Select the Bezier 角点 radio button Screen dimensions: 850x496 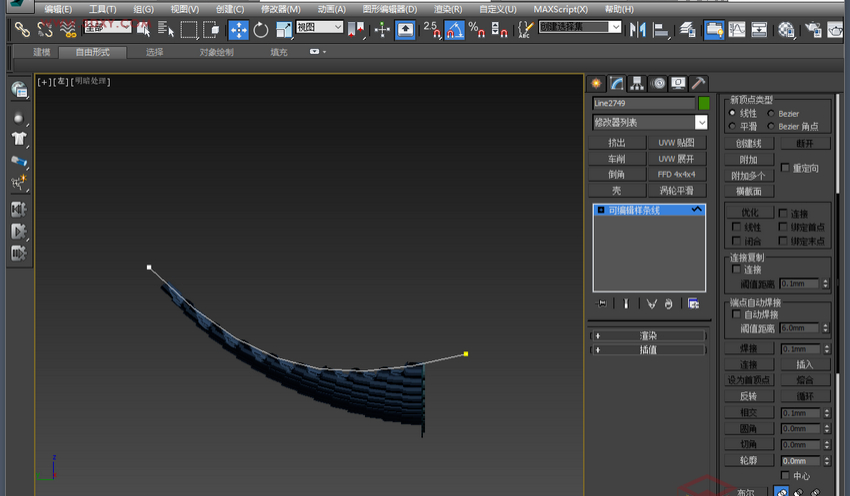pos(770,127)
